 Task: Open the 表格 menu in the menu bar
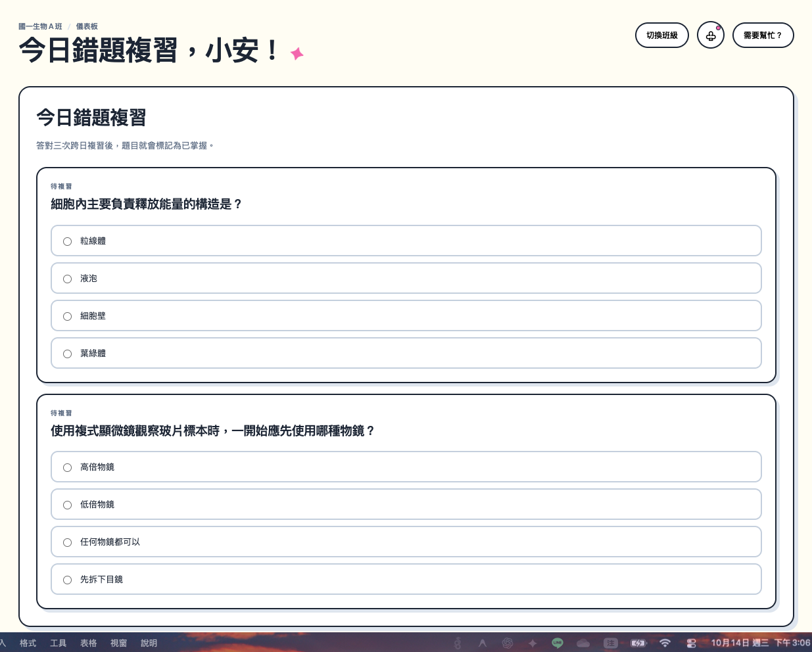[x=89, y=643]
